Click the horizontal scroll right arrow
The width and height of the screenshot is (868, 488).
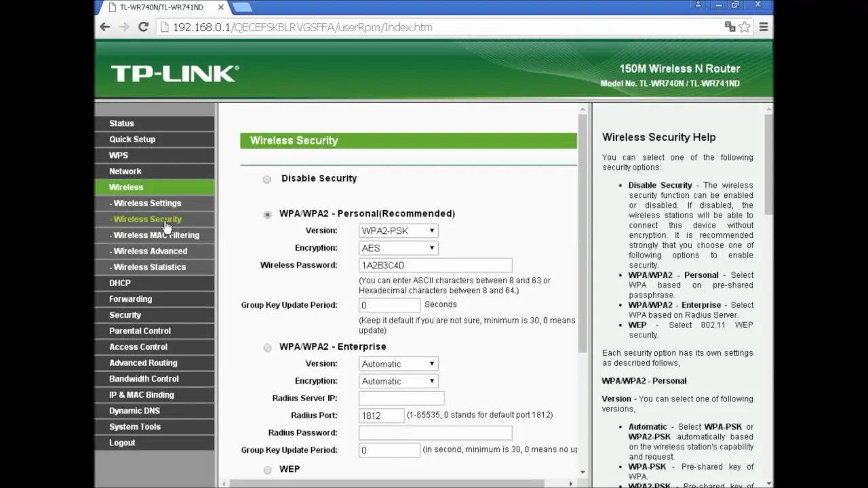570,483
